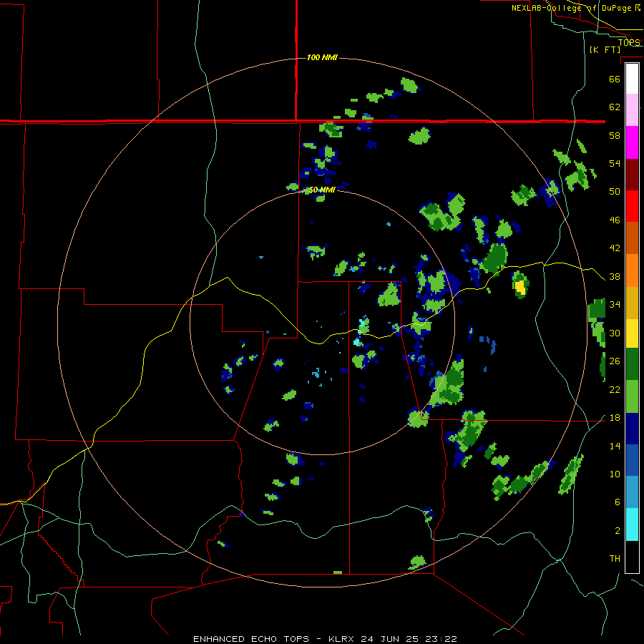Click the '18' legend value label
Viewport: 644px width, 644px height.
[x=615, y=418]
